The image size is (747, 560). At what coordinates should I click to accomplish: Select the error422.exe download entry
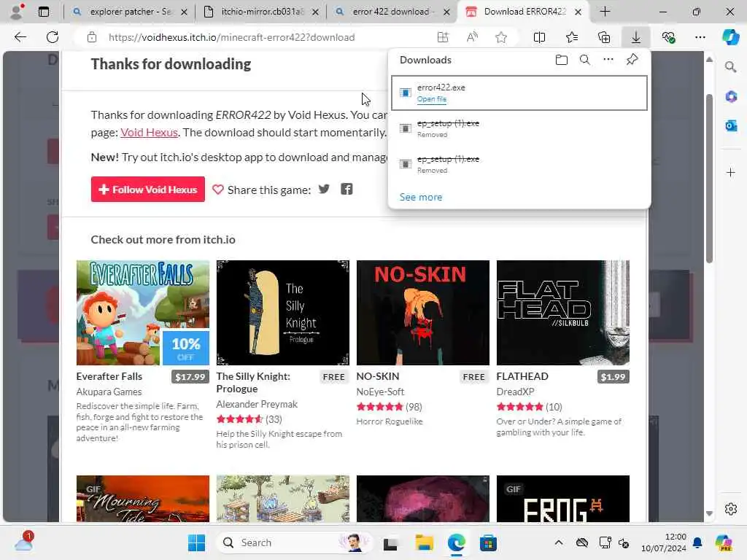click(x=519, y=93)
